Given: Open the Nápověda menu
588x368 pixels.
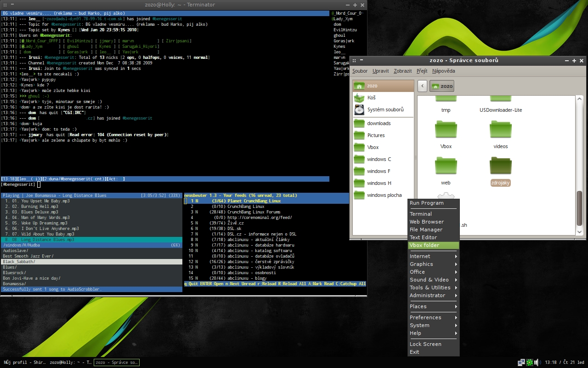Looking at the screenshot, I should [444, 71].
